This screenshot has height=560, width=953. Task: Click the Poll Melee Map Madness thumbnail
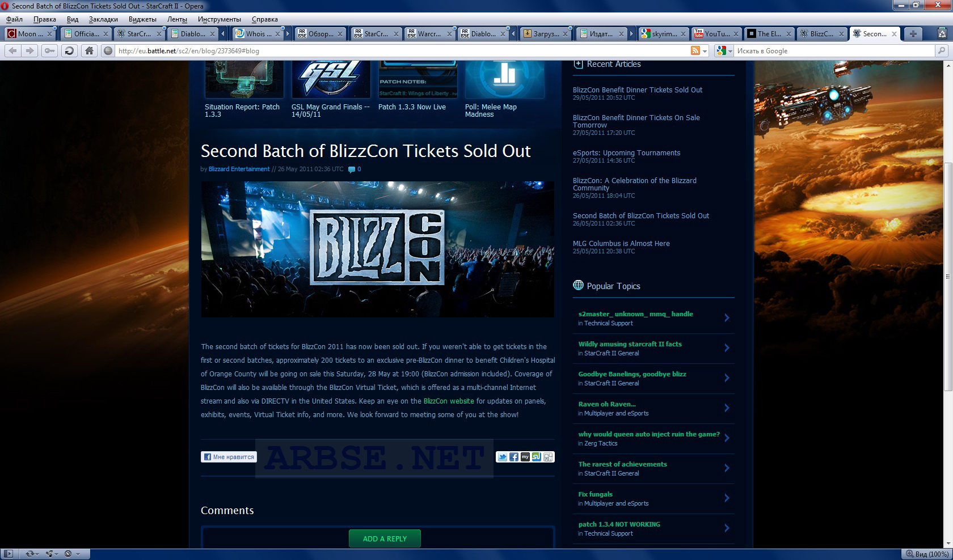[505, 79]
